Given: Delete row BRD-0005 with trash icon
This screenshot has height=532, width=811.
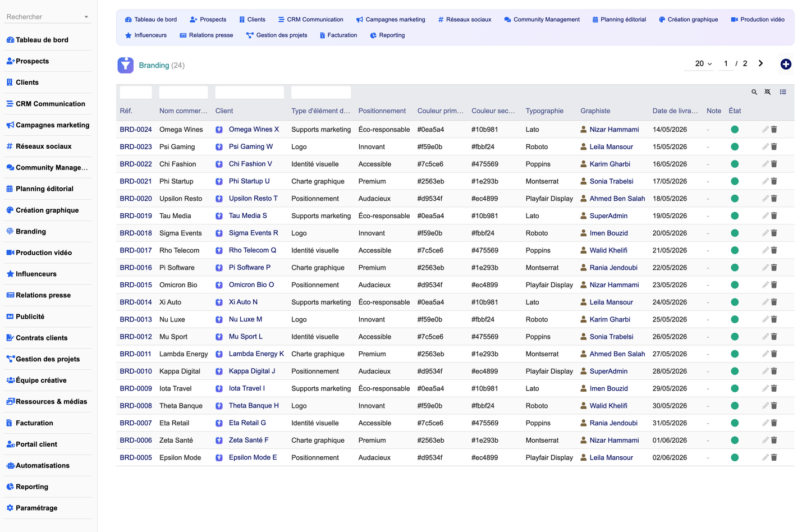Looking at the screenshot, I should tap(774, 457).
